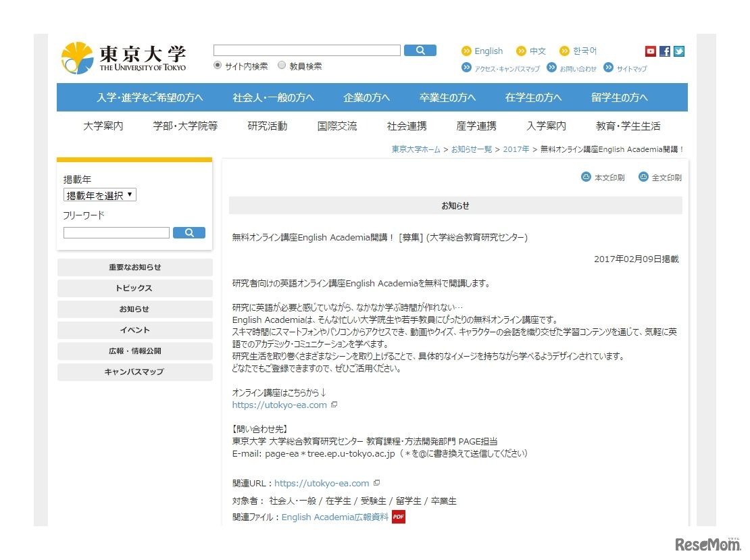Screen dimensions: 750x560
Task: Follow the https://utokyo-ea.com link
Action: coord(279,405)
